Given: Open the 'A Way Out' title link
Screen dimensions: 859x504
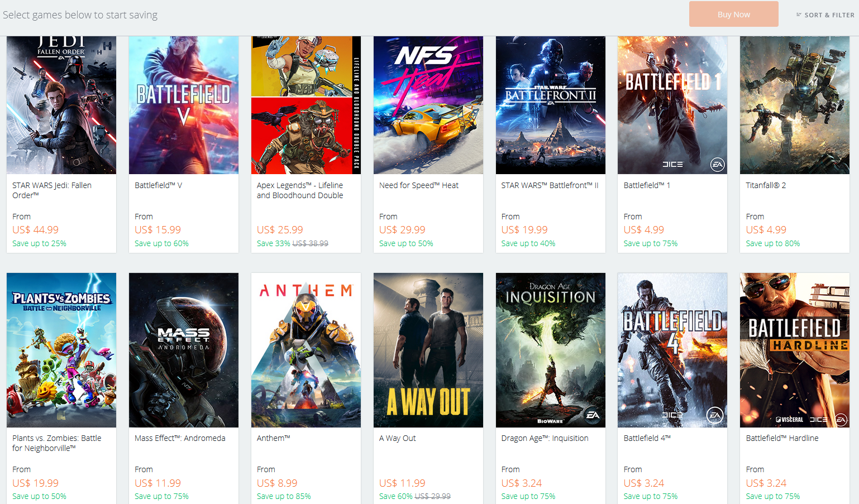Looking at the screenshot, I should click(x=398, y=438).
